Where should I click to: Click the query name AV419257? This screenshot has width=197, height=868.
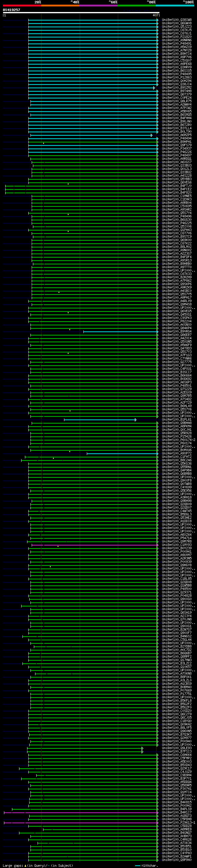(11, 10)
